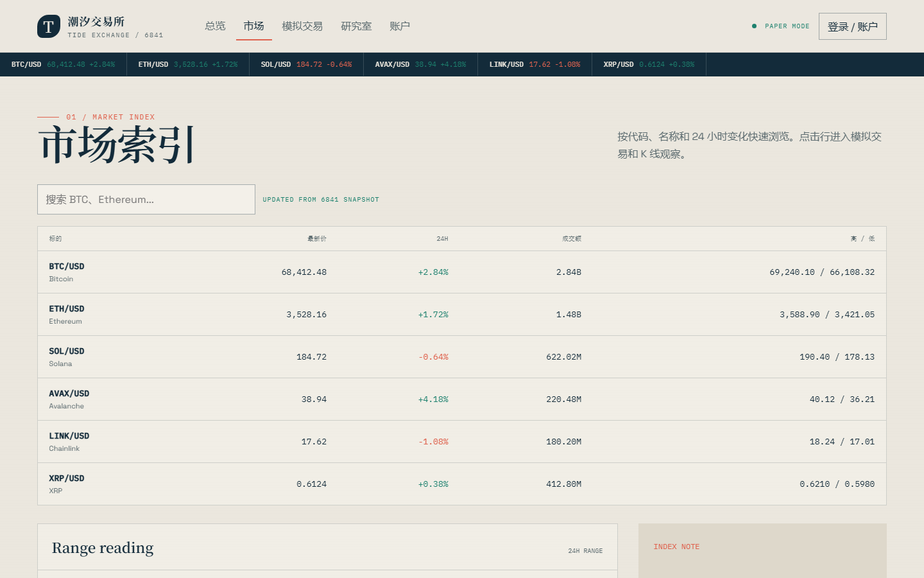
Task: Select XRP/USD in the top ticker strip
Action: [x=649, y=64]
